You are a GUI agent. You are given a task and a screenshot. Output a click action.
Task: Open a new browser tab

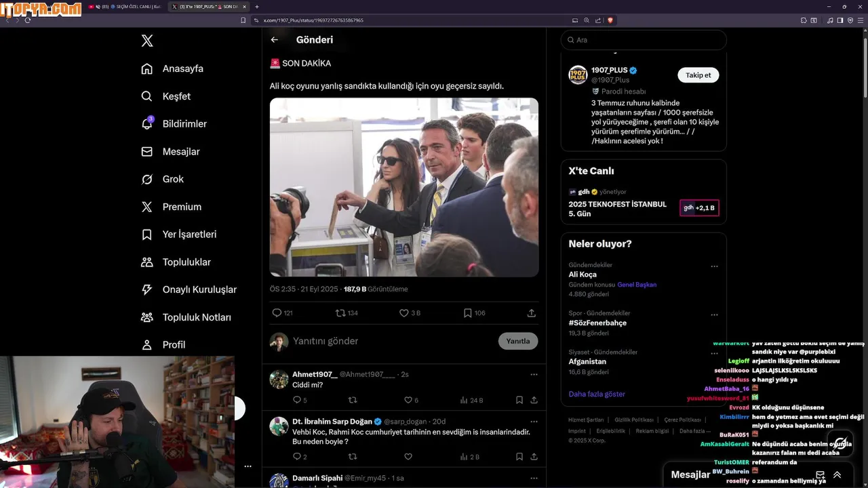pos(257,7)
